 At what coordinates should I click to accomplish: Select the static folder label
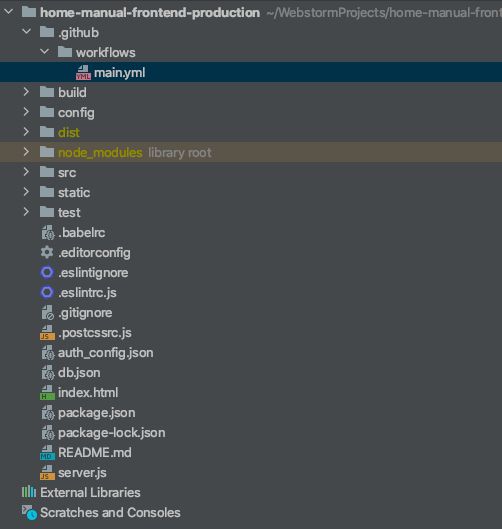tap(74, 192)
